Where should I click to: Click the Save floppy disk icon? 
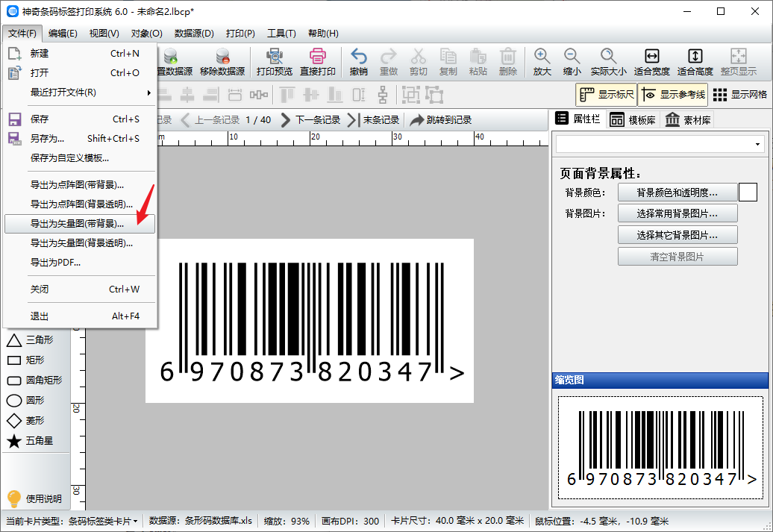(x=14, y=119)
